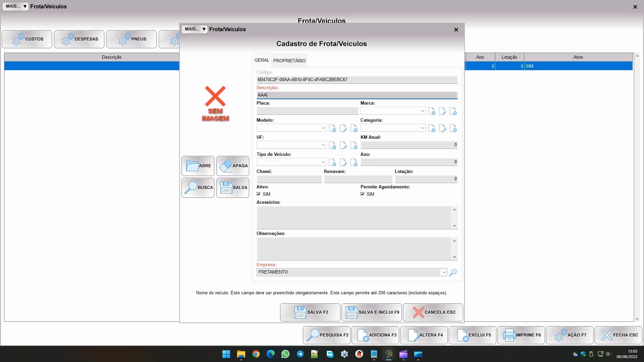Click into the Placa input field

pyautogui.click(x=307, y=111)
